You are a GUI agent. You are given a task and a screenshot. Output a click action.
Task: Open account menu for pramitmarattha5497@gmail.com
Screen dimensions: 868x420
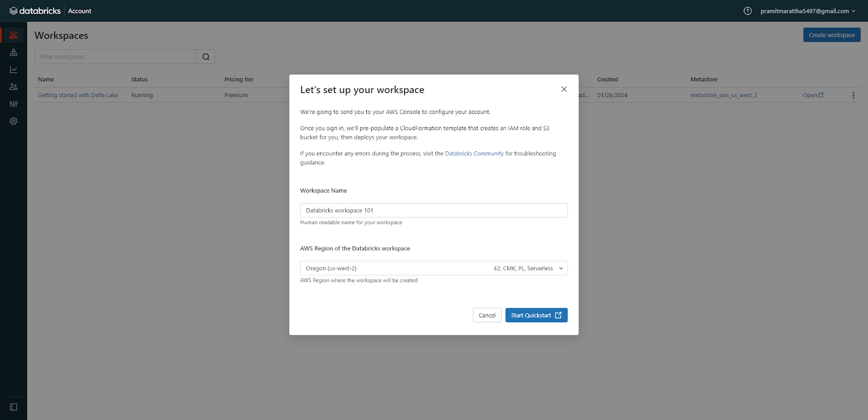tap(808, 11)
